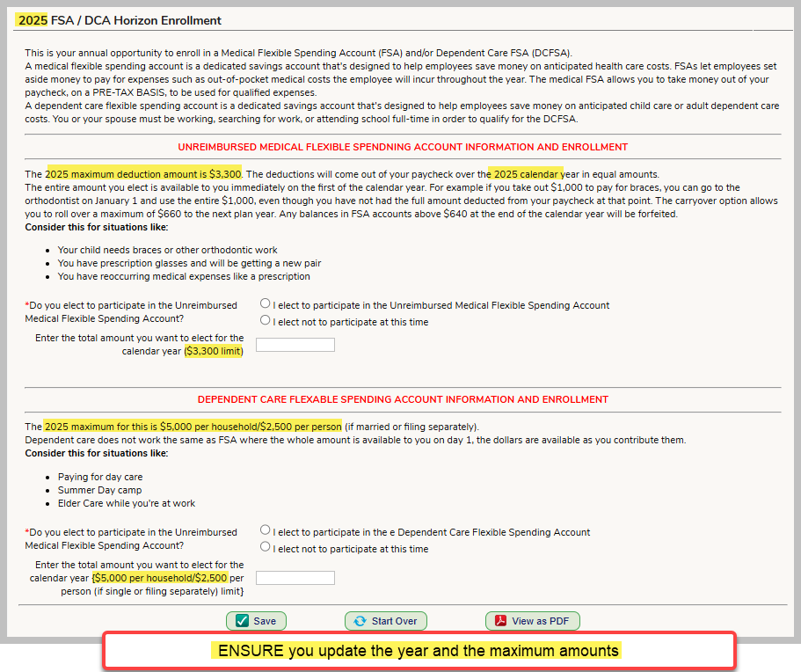Select Dependent Care 'I elect not to participate' option
Screen dimensions: 801x672
[265, 547]
